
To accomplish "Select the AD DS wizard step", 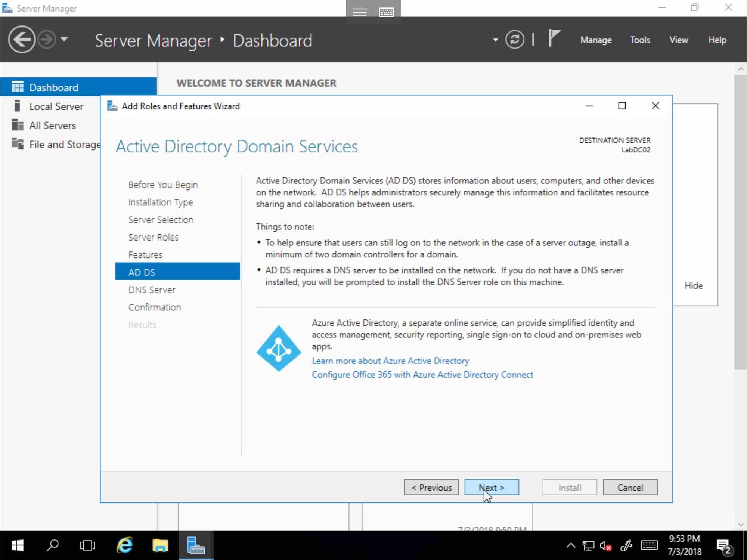I will pos(177,272).
